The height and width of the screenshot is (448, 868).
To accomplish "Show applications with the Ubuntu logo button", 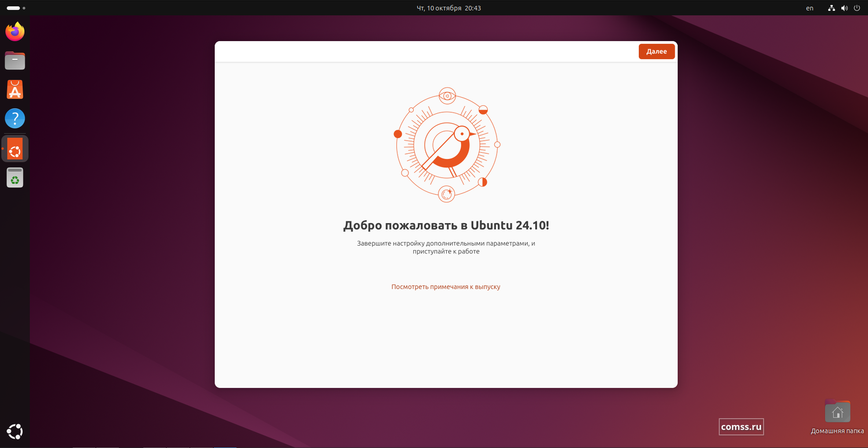I will (15, 431).
